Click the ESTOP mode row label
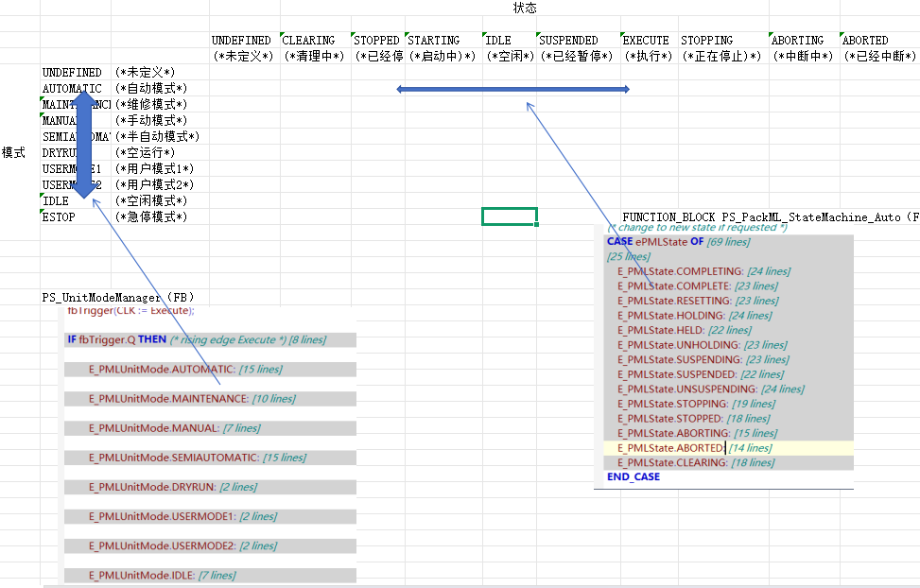The image size is (920, 588). (76, 216)
